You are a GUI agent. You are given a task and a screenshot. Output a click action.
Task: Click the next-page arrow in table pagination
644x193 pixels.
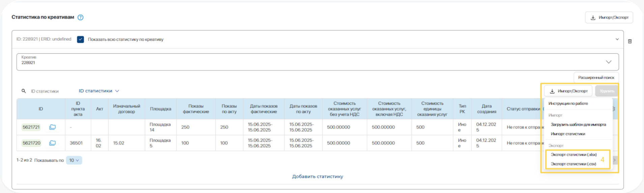click(x=614, y=160)
